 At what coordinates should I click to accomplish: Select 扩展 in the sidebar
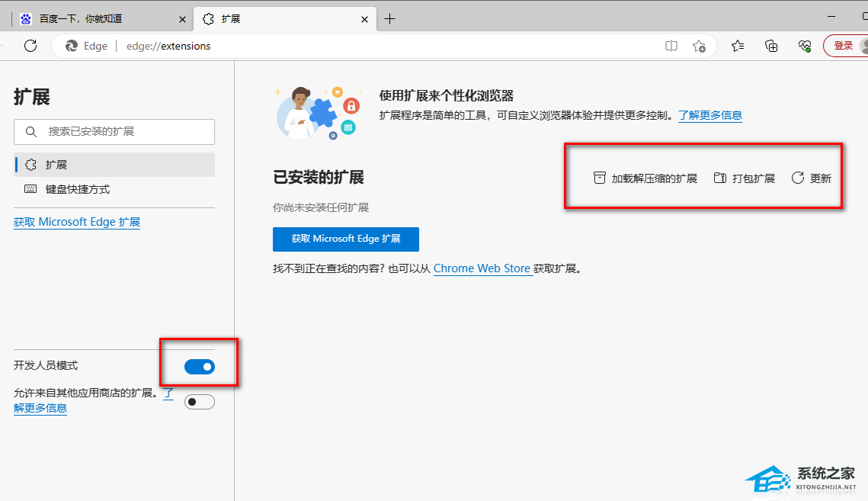click(x=114, y=165)
